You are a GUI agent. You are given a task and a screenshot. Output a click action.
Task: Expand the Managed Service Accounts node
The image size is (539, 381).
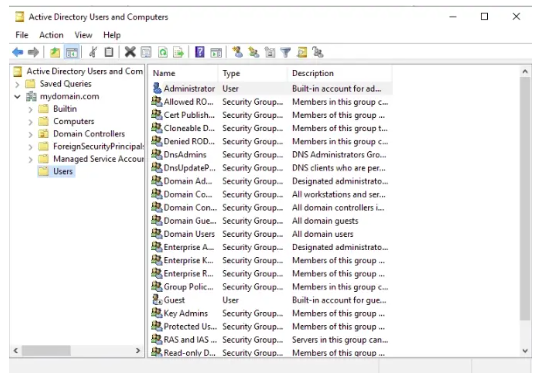(x=30, y=160)
